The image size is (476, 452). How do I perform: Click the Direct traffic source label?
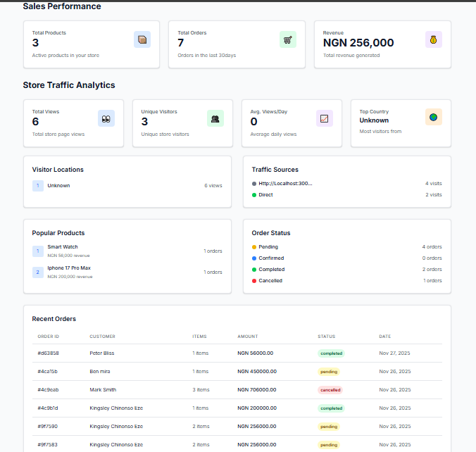coord(265,194)
